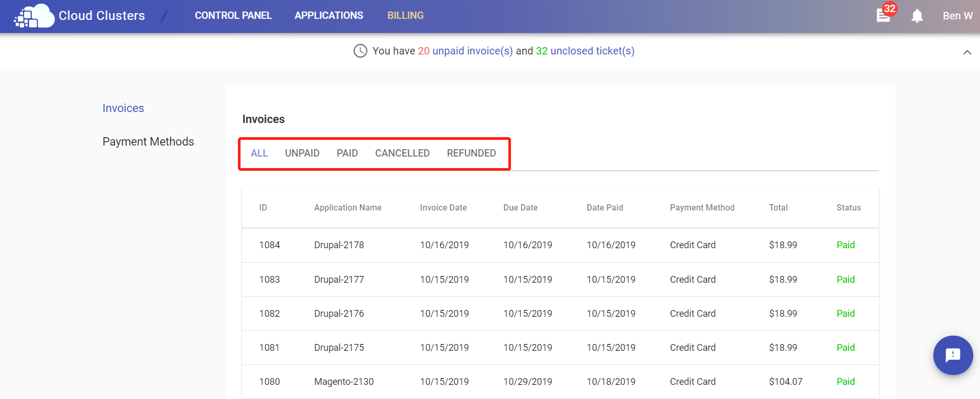Click application name Magento-2130
Viewport: 980px width, 399px height.
tap(344, 381)
